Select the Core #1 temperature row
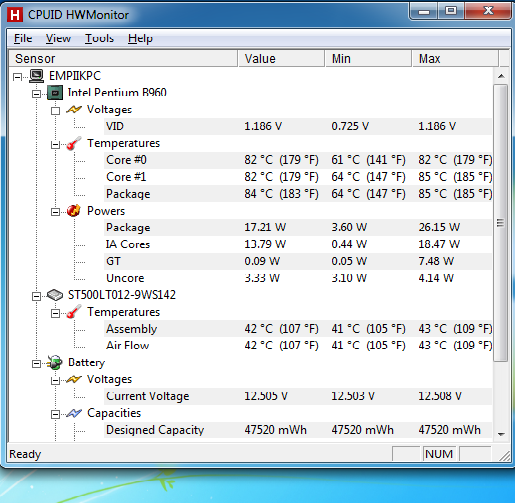This screenshot has height=503, width=515. (x=298, y=177)
